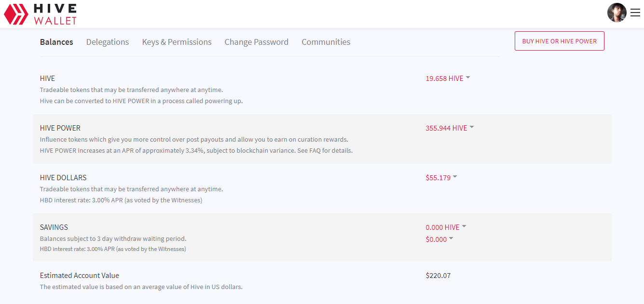
Task: Click the HIVE POWER section heading
Action: 60,128
